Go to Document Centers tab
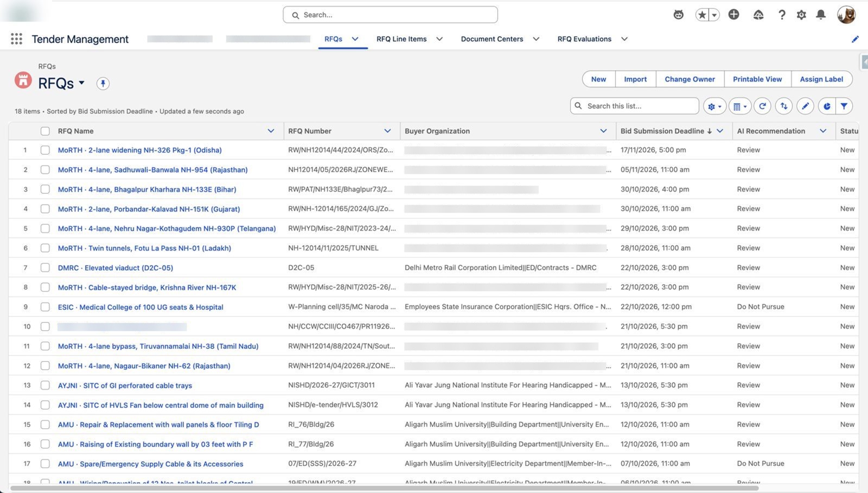 click(x=492, y=39)
